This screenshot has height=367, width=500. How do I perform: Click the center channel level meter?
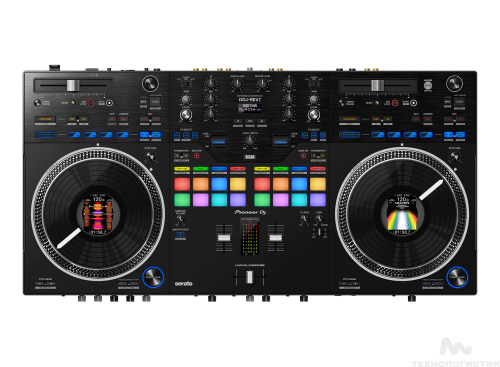click(250, 236)
